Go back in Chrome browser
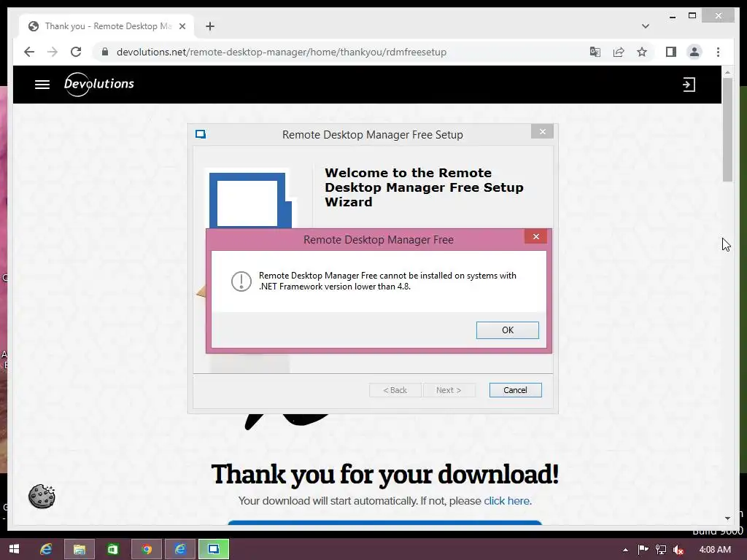 29,52
